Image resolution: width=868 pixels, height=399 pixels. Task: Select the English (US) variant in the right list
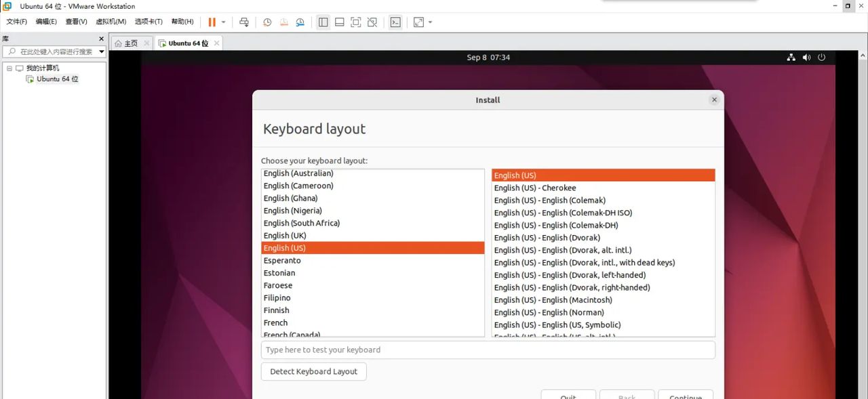604,175
